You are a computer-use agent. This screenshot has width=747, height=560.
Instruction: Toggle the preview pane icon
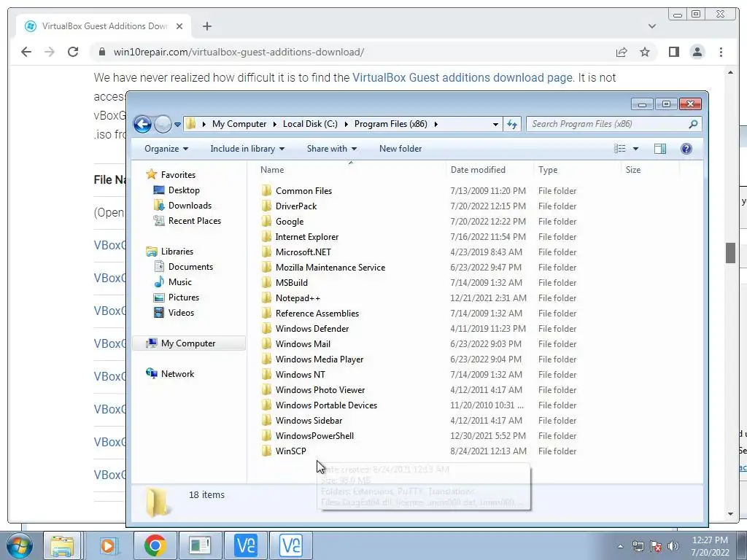click(660, 149)
